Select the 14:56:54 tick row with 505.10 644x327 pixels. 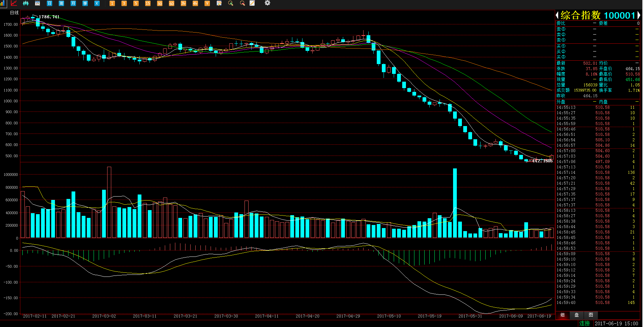click(598, 140)
